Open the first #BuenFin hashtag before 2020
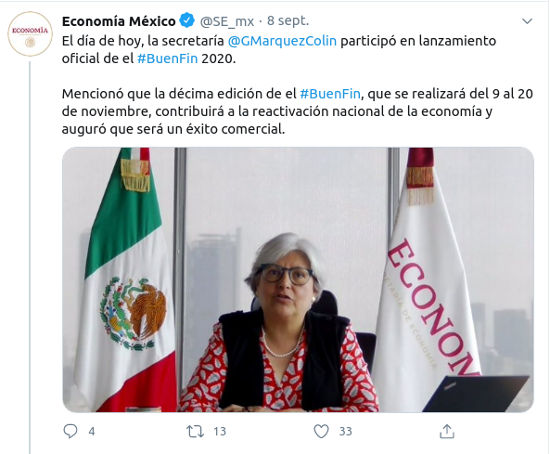 (x=168, y=58)
